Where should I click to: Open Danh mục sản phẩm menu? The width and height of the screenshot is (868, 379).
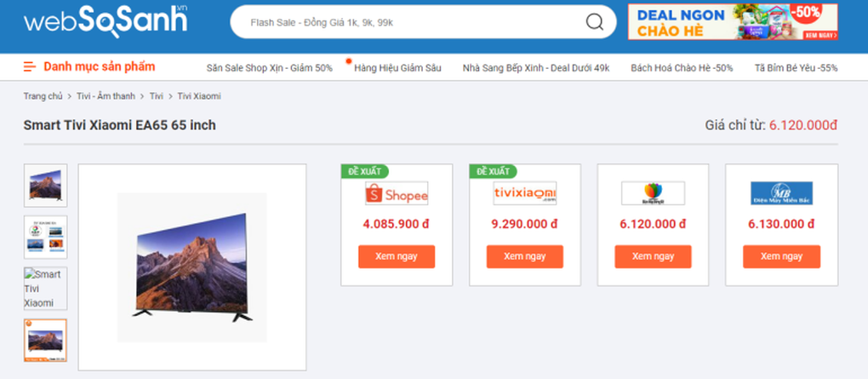tap(100, 67)
